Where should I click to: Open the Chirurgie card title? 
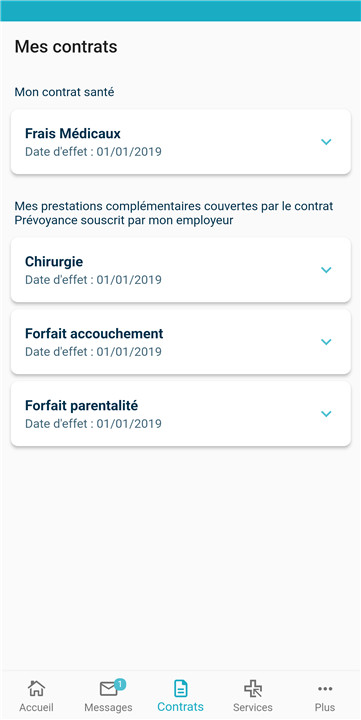pos(54,262)
